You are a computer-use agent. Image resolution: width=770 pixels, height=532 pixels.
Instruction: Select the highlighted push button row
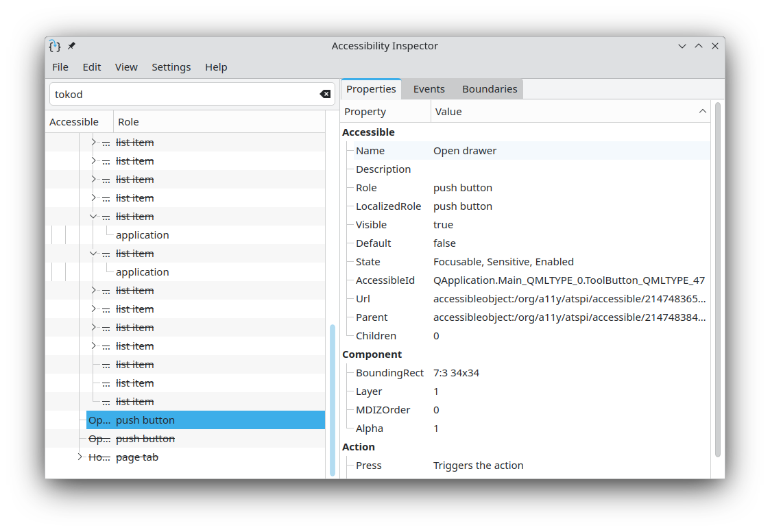click(206, 420)
